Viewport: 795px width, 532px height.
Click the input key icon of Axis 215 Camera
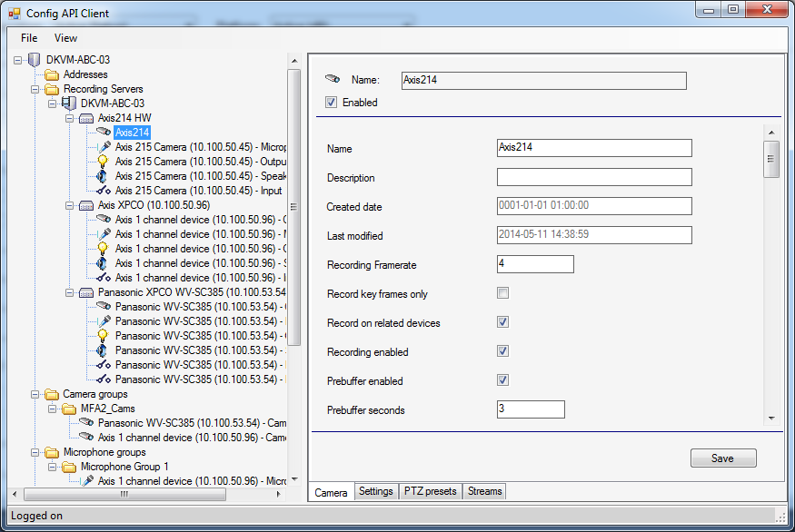(104, 191)
